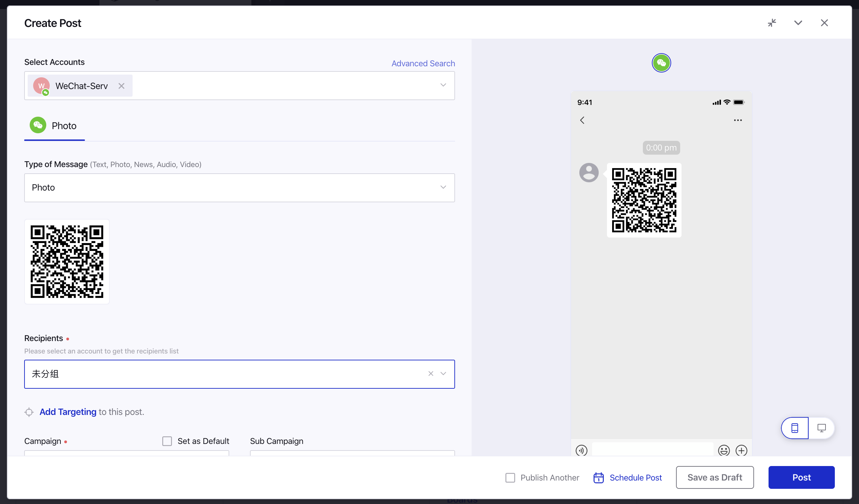Switch to the Photo tab
The image size is (859, 504).
[x=55, y=126]
